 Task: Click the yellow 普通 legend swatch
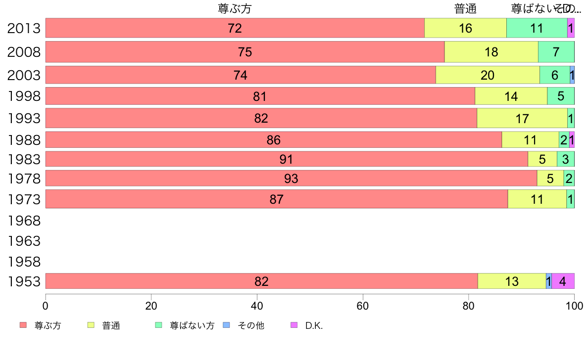click(x=91, y=325)
